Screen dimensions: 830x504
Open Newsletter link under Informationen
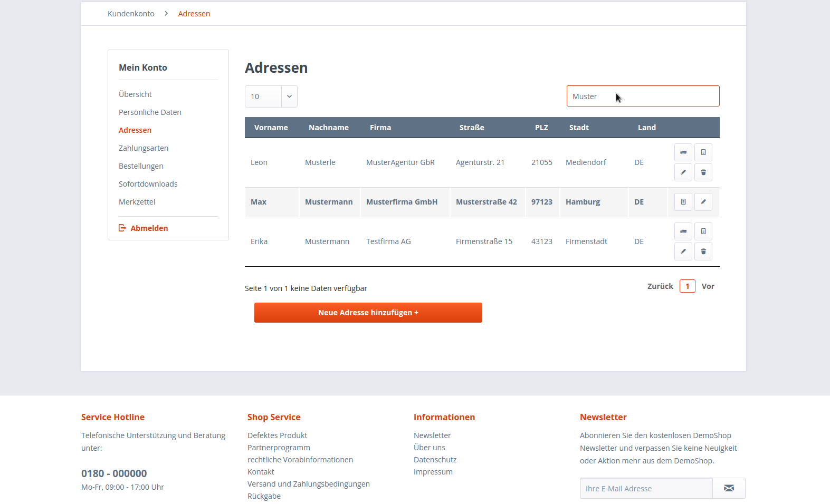point(432,435)
